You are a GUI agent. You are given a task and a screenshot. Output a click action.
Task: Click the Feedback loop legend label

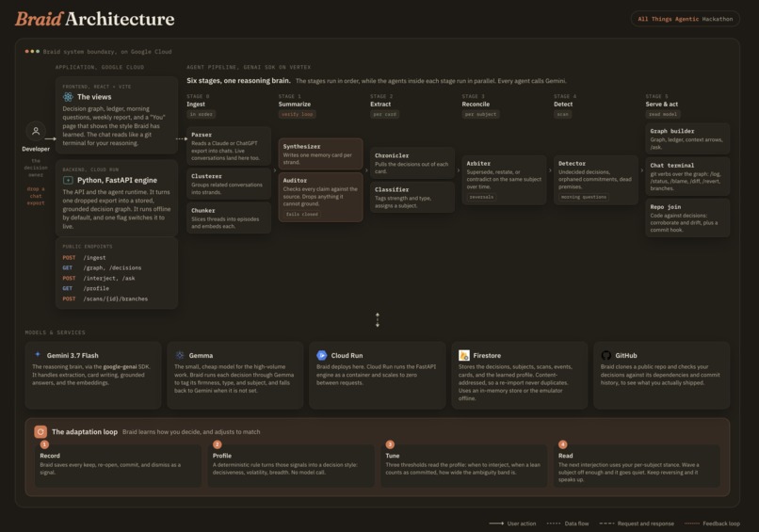721,524
